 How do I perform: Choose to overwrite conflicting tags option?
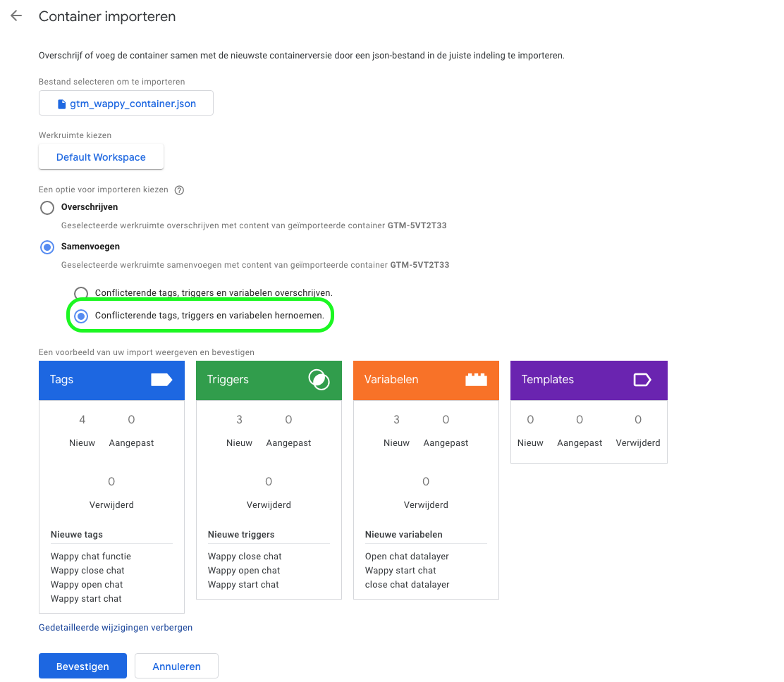(81, 293)
